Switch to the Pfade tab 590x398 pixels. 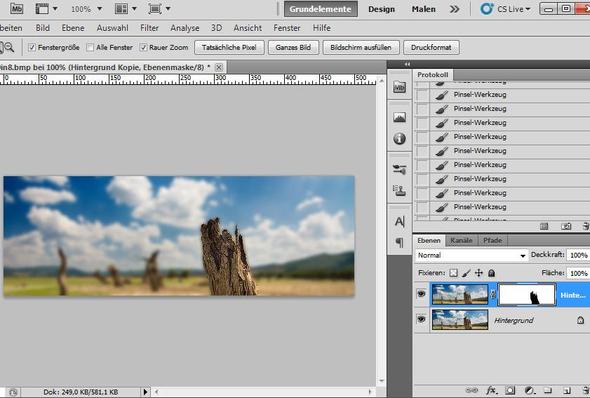(x=492, y=240)
